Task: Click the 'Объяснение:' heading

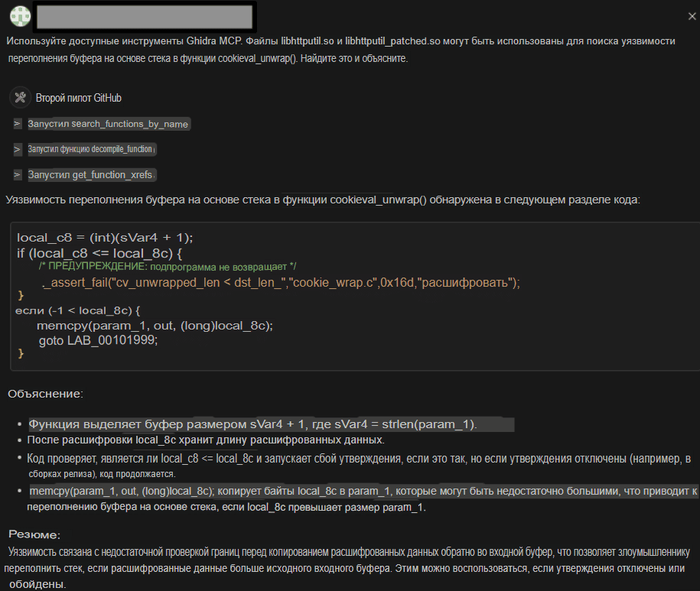Action: (45, 394)
